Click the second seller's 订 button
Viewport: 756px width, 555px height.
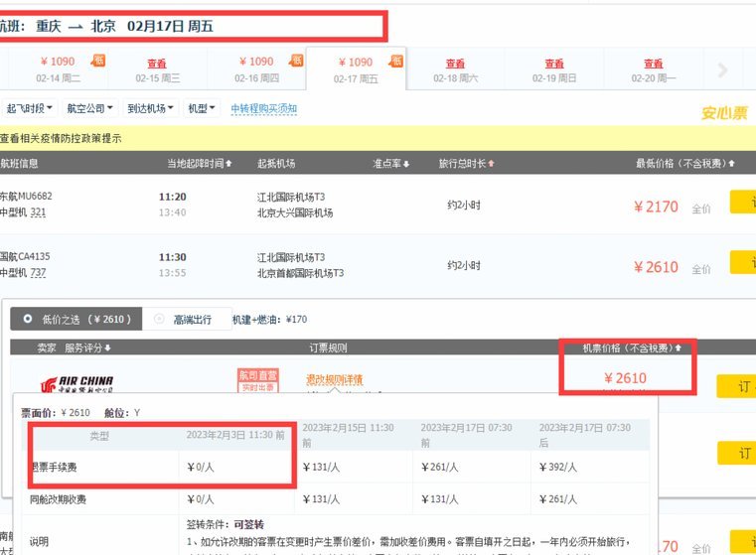[x=736, y=453]
